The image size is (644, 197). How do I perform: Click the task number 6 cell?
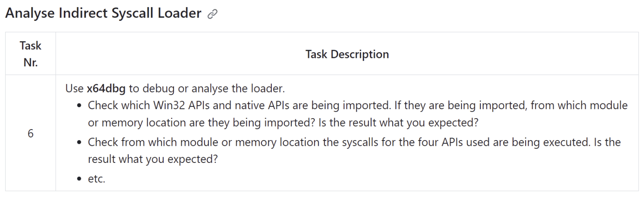[30, 133]
